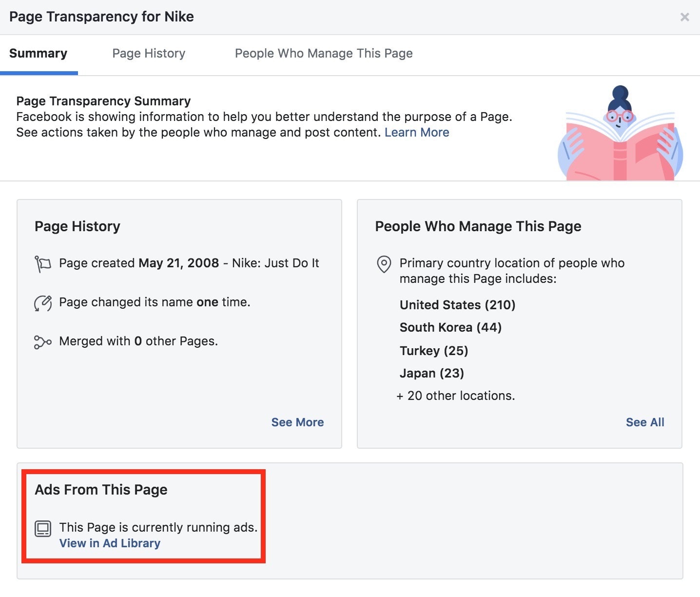
Task: Click See All for manager locations
Action: coord(644,422)
